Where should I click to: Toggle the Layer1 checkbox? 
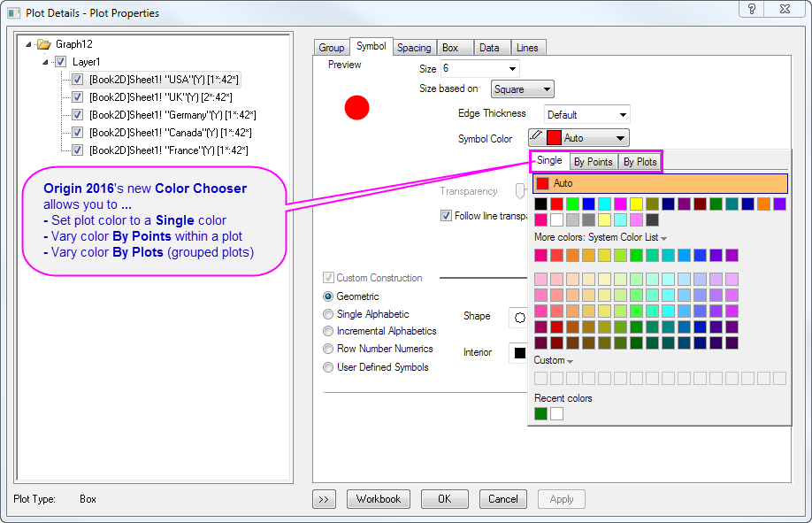[x=60, y=62]
